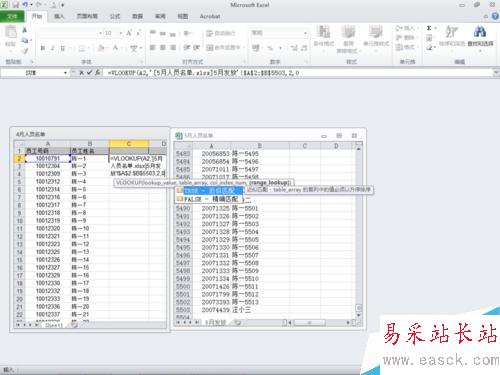Toggle Bottom Align in alignment group
The image size is (500, 375).
(x=173, y=33)
